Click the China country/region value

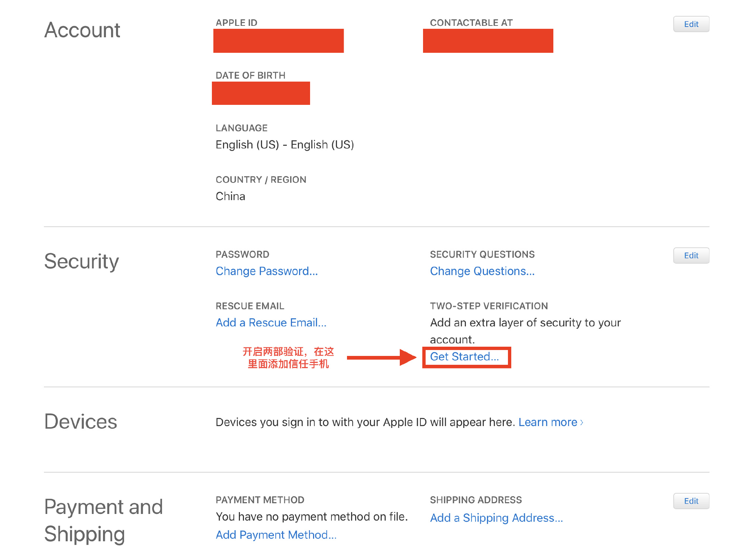[x=230, y=196]
